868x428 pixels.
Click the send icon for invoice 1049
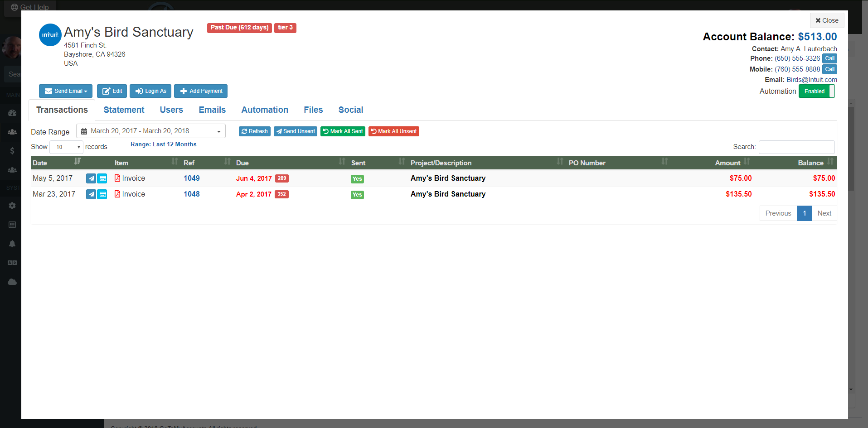click(x=91, y=178)
